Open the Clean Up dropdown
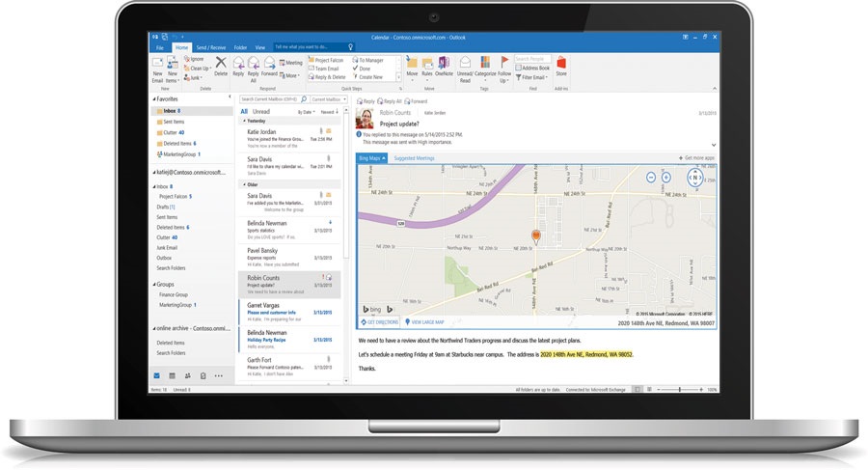This screenshot has width=868, height=470. pos(198,69)
